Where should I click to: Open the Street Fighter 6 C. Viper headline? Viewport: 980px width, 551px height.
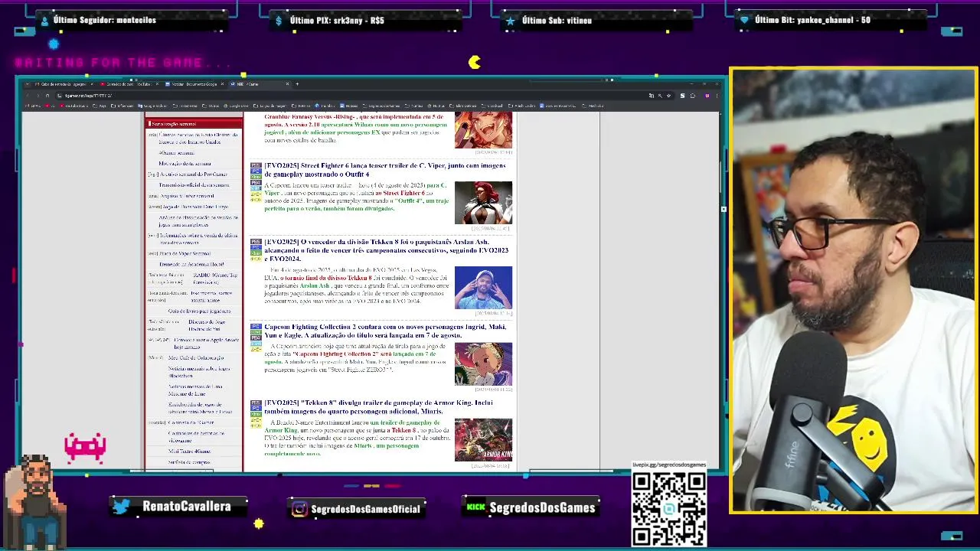click(385, 170)
